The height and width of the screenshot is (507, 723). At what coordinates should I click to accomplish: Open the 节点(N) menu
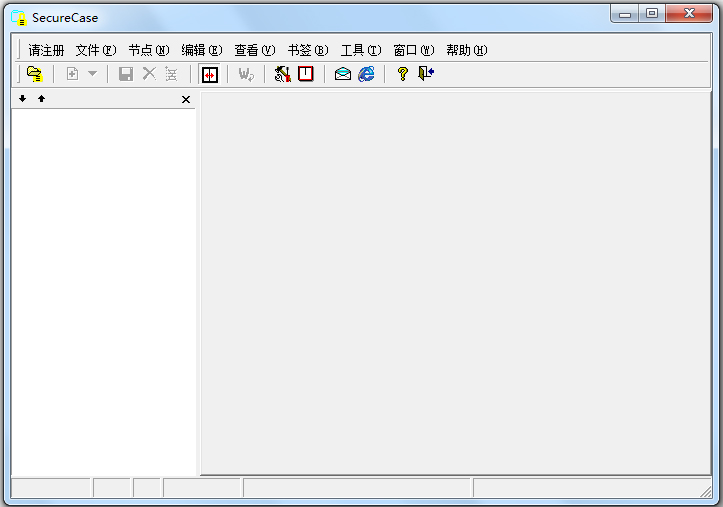pyautogui.click(x=149, y=50)
